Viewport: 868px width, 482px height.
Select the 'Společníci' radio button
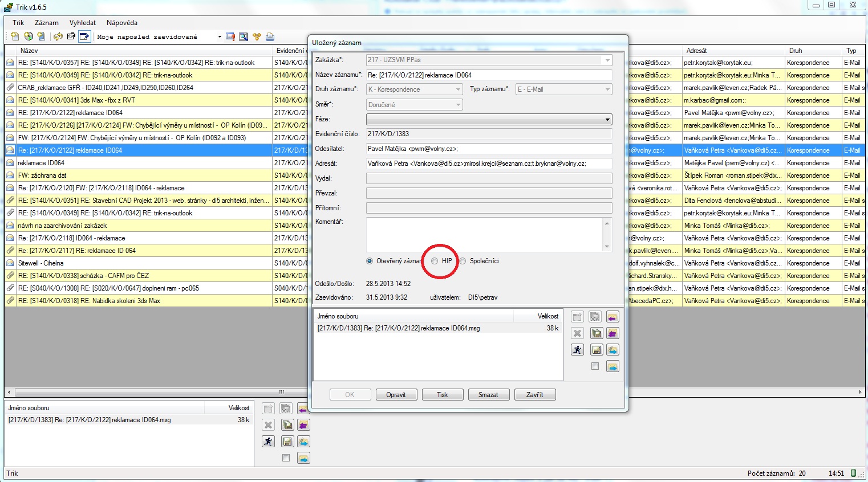tap(463, 261)
